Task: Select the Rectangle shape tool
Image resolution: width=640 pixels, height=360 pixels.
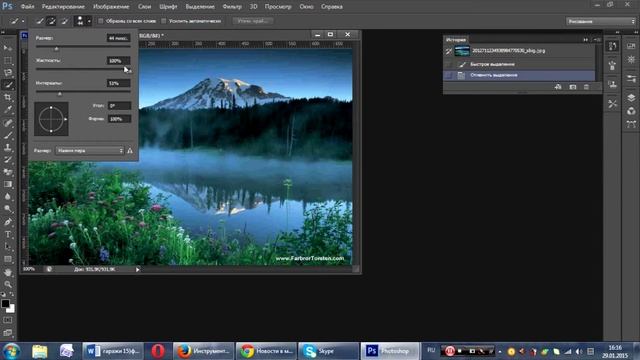Action: 8,259
